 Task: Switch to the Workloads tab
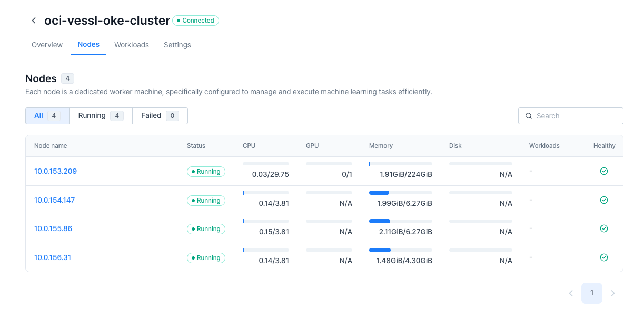[132, 45]
